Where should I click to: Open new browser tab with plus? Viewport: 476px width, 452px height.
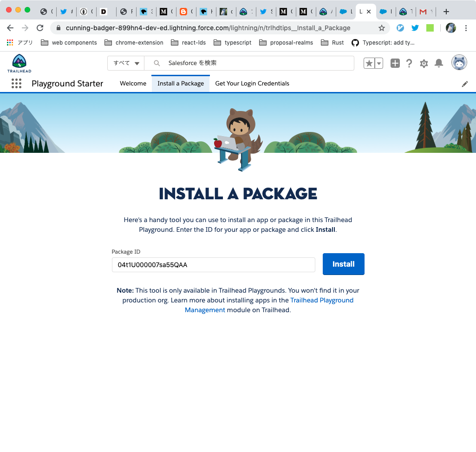click(x=446, y=12)
